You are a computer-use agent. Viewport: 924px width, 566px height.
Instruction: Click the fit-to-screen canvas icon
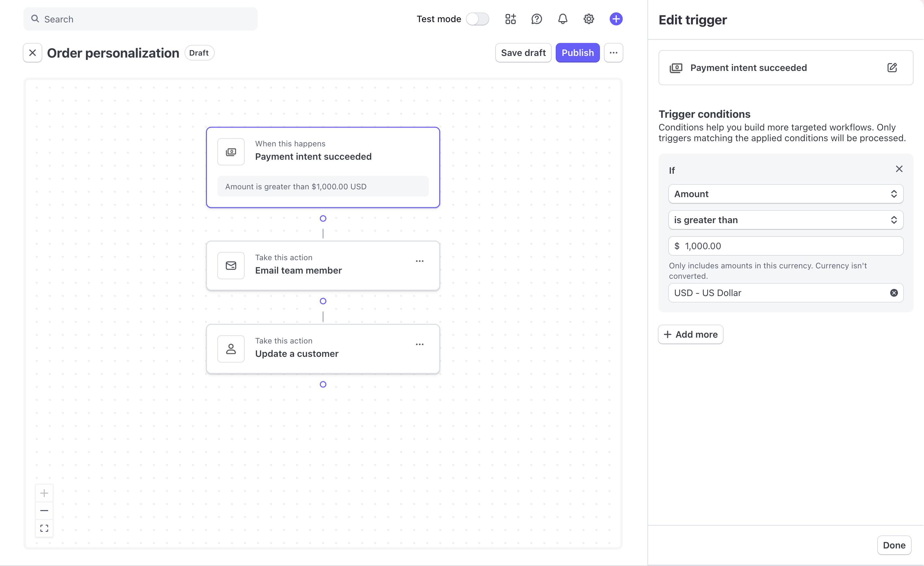point(44,528)
